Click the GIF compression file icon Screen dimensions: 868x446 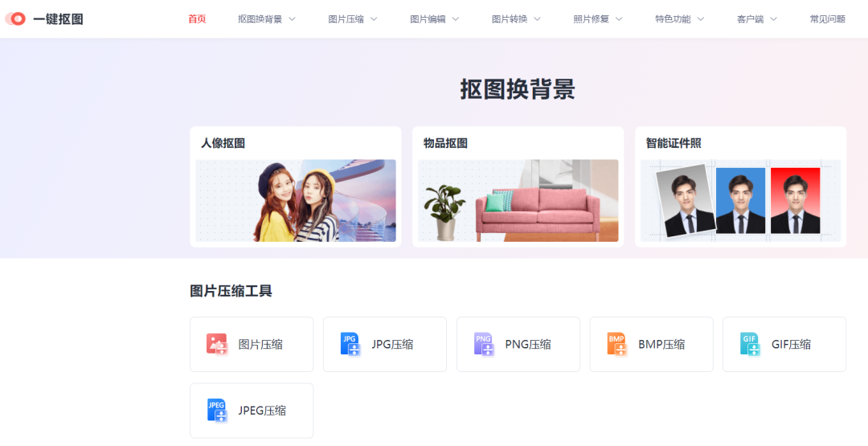(750, 344)
